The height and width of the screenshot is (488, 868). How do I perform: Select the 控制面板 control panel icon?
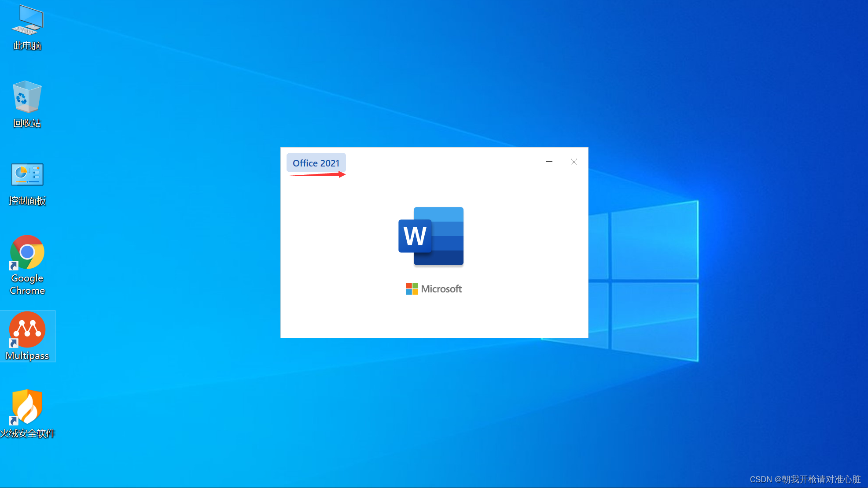pyautogui.click(x=27, y=175)
